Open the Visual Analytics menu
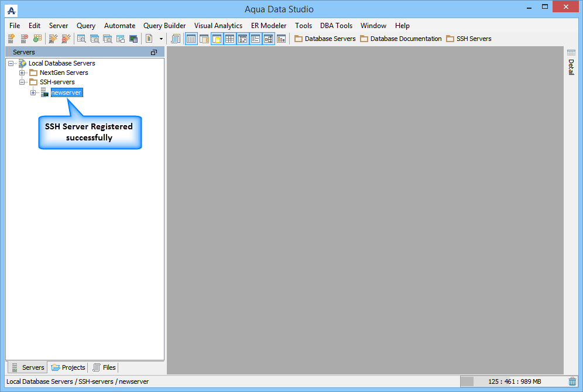The width and height of the screenshot is (583, 392). coord(218,26)
